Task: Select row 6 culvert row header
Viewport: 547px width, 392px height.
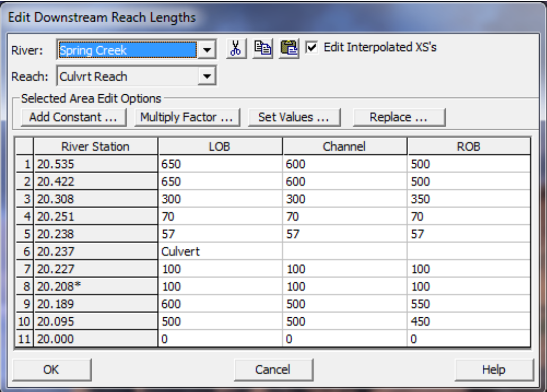Action: (x=25, y=252)
